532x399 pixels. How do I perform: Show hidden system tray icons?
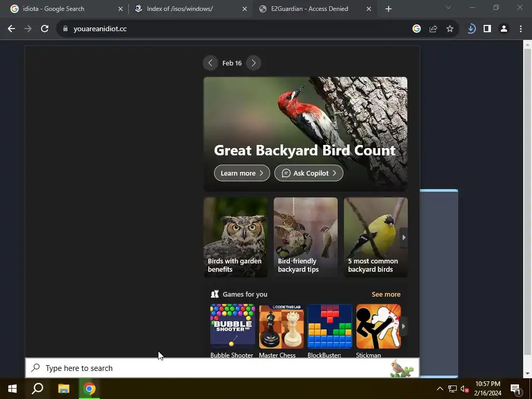tap(440, 389)
